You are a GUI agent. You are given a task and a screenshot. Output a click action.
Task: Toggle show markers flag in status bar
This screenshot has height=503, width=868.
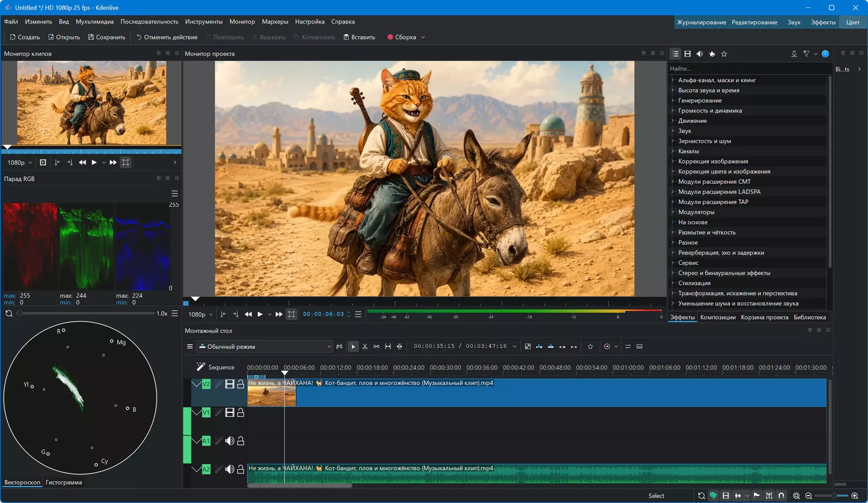pos(756,496)
